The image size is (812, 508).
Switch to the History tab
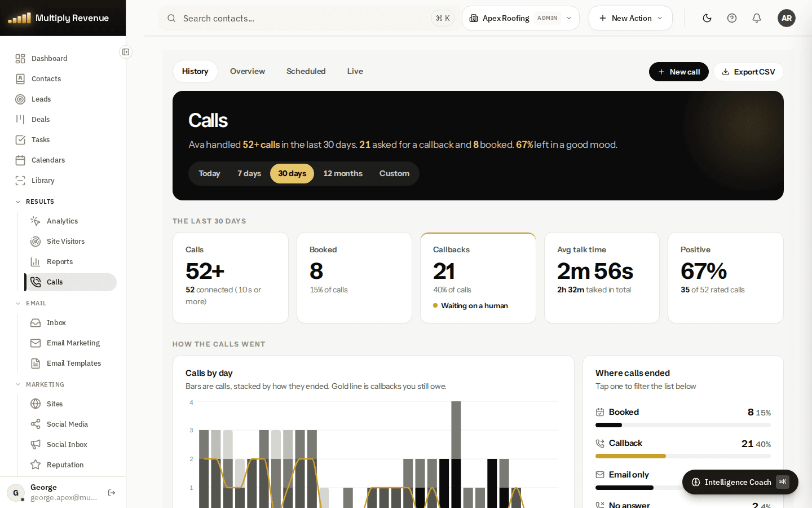pyautogui.click(x=195, y=72)
